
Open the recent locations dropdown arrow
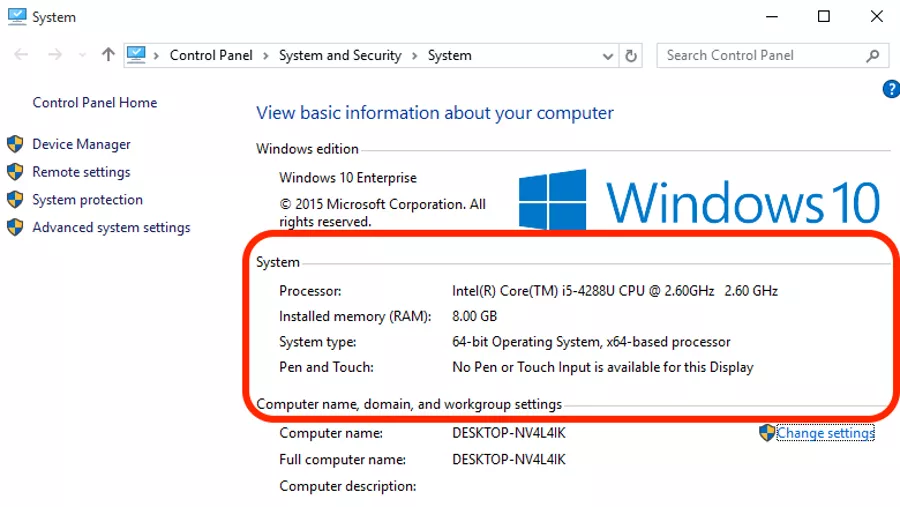(82, 56)
